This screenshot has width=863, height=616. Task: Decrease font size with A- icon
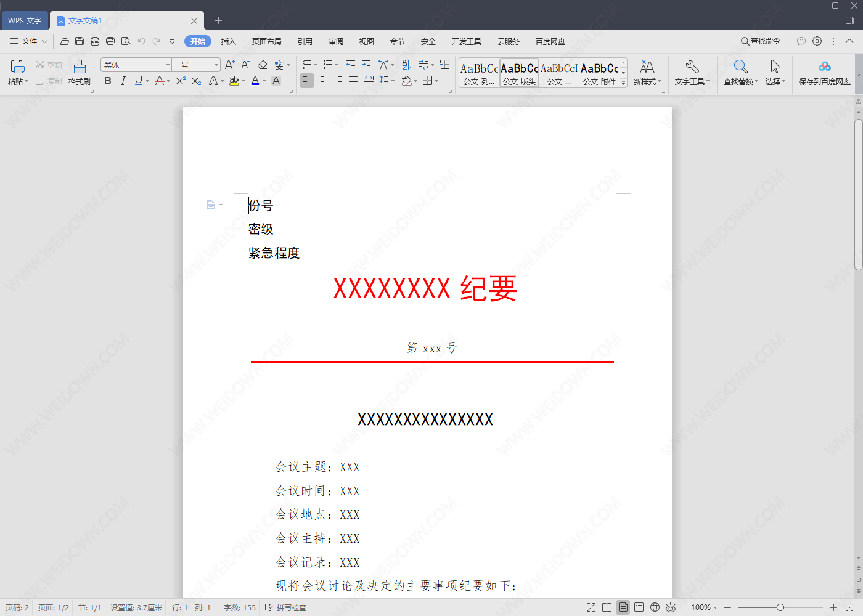(x=245, y=65)
